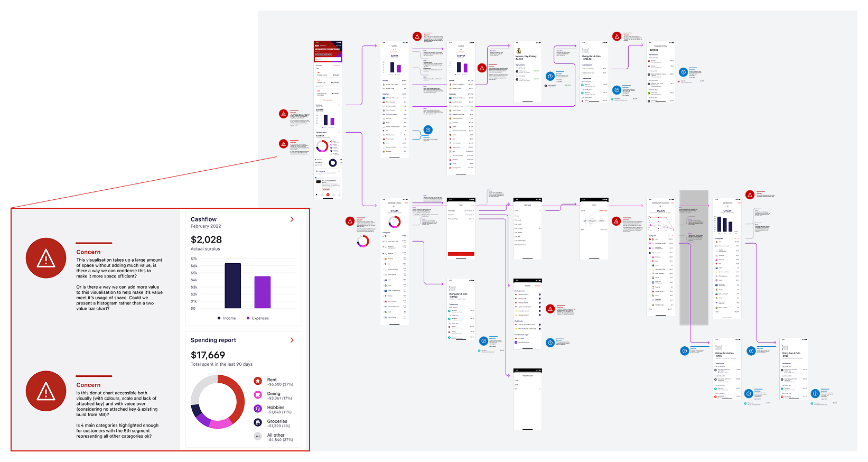Screen dimensions: 868x462
Task: Click the search field on the Westpac home screen
Action: [x=328, y=59]
